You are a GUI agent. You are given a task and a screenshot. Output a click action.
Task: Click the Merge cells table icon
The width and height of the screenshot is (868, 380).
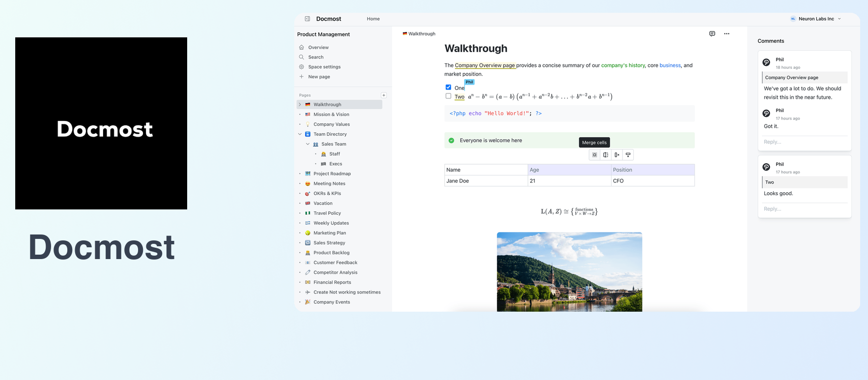(595, 155)
